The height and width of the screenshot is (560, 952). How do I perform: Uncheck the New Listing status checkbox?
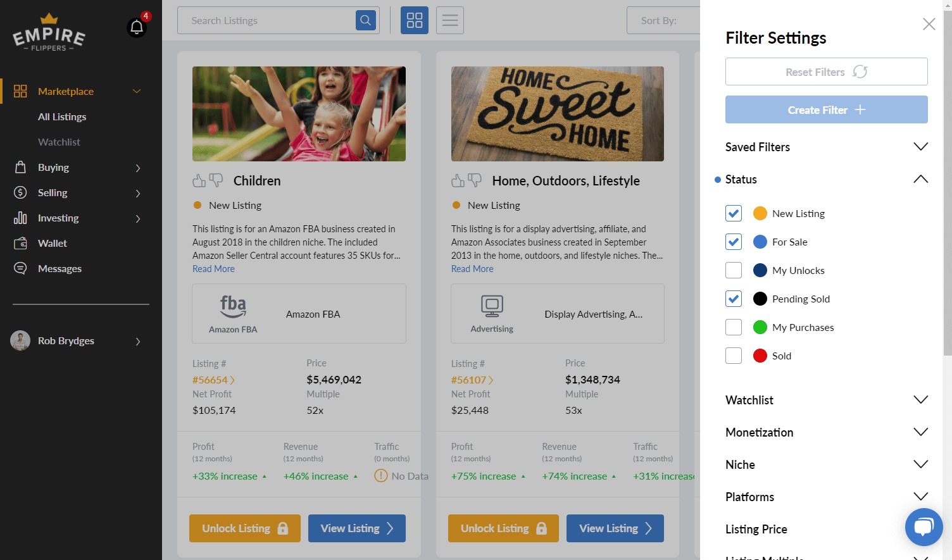(x=734, y=213)
